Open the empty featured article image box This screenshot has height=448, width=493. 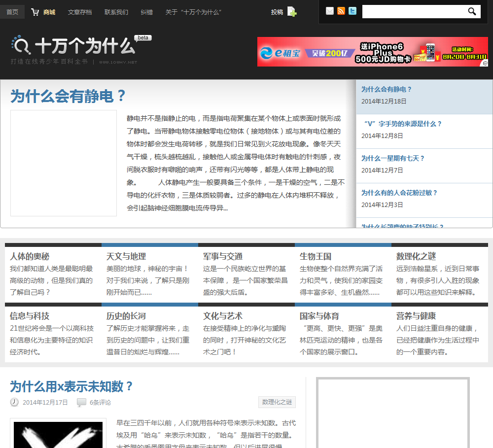click(64, 163)
